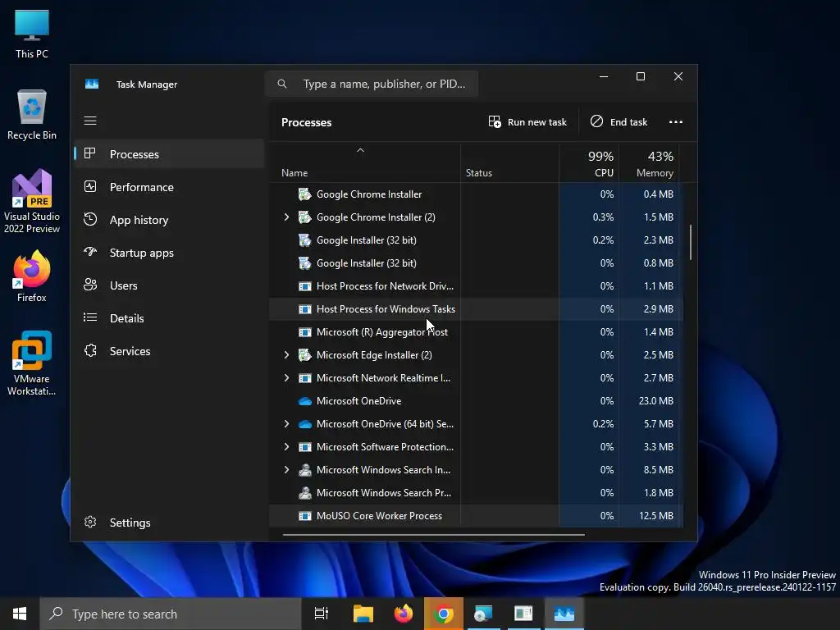Image resolution: width=840 pixels, height=630 pixels.
Task: Click the Run new task button
Action: coord(527,122)
